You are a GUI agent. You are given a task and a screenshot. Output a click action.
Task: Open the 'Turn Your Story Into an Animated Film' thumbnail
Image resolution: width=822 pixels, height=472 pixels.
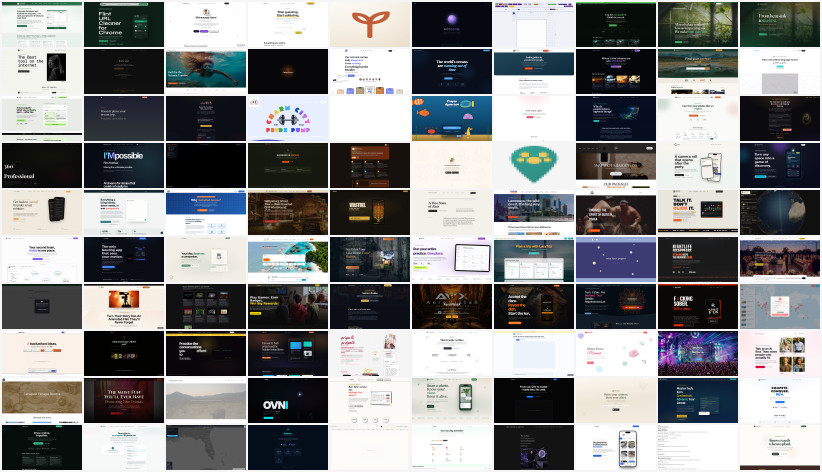124,307
